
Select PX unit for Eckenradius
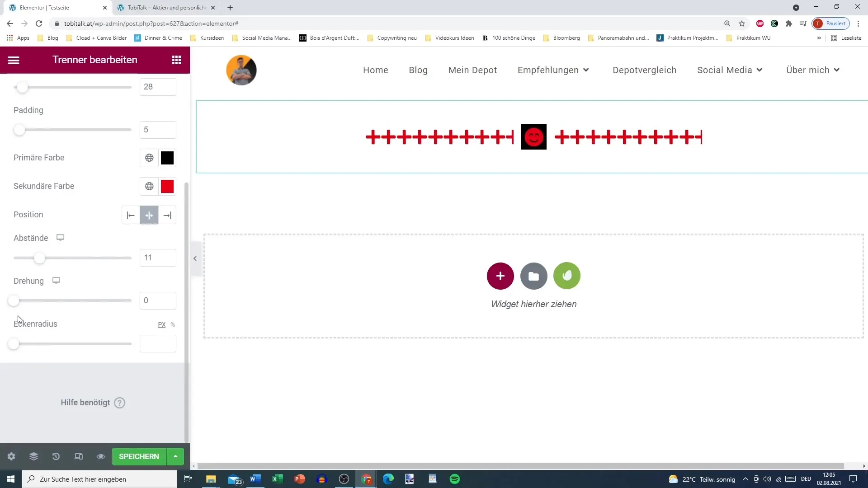coord(162,324)
